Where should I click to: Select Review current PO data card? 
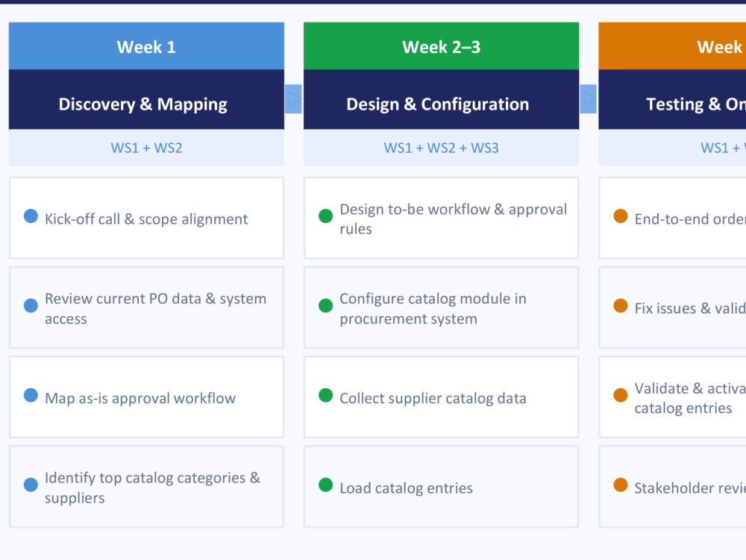(146, 307)
